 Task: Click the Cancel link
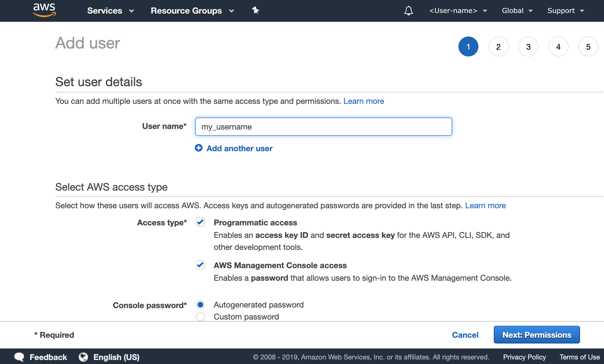tap(465, 335)
